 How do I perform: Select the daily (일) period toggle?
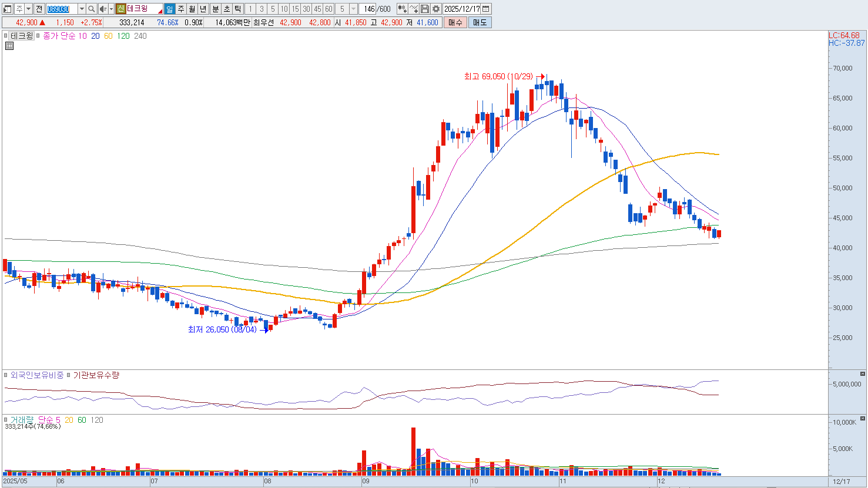[x=169, y=9]
